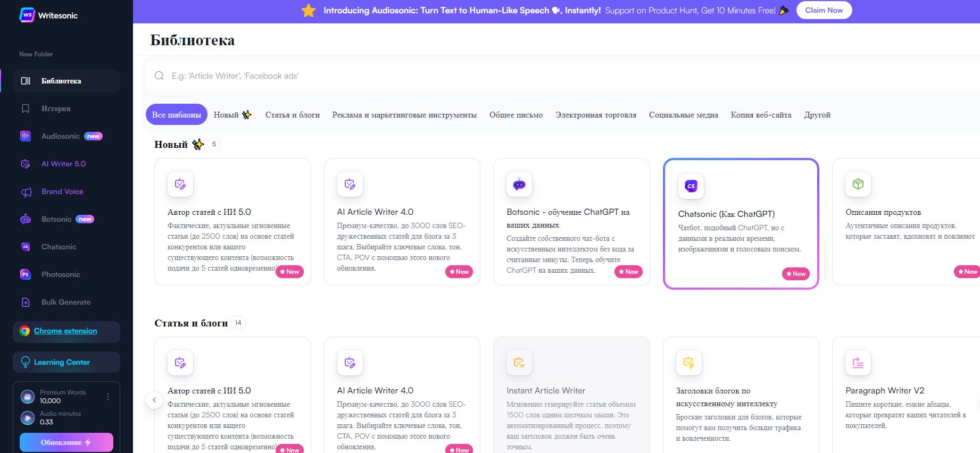This screenshot has height=453, width=980.
Task: Click Заголовки блогов card icon
Action: pos(689,363)
